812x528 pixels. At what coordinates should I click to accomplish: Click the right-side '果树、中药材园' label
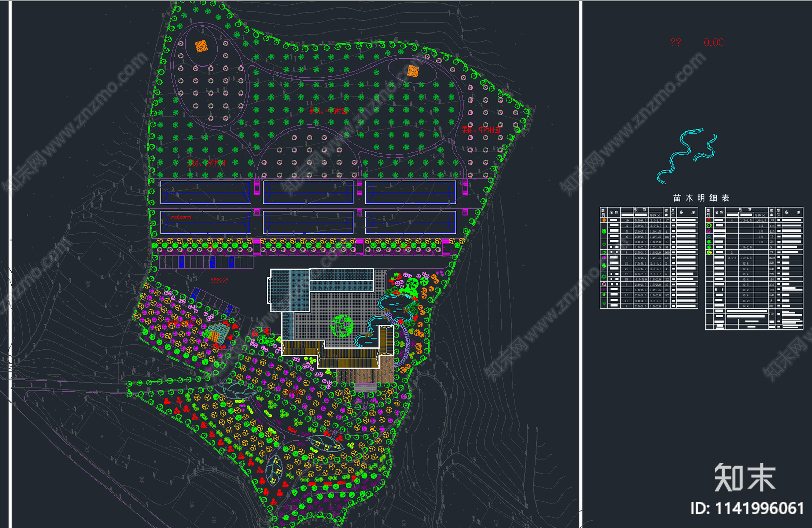pos(481,130)
